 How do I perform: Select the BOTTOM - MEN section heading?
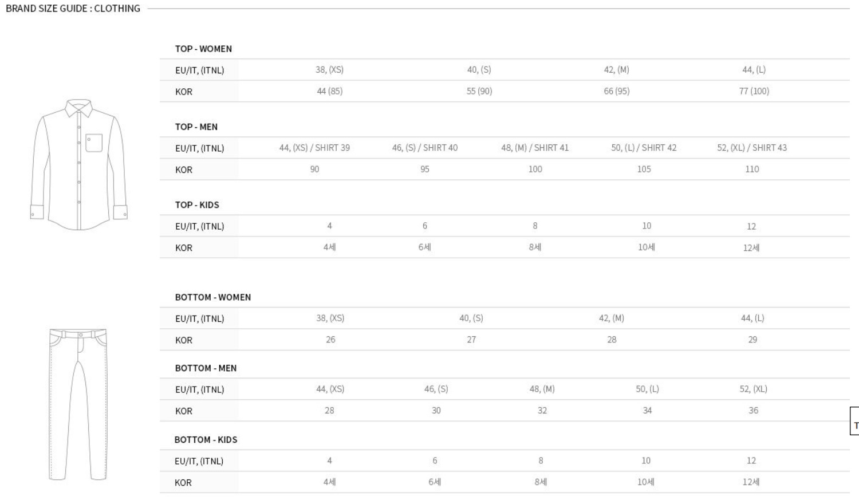(206, 368)
